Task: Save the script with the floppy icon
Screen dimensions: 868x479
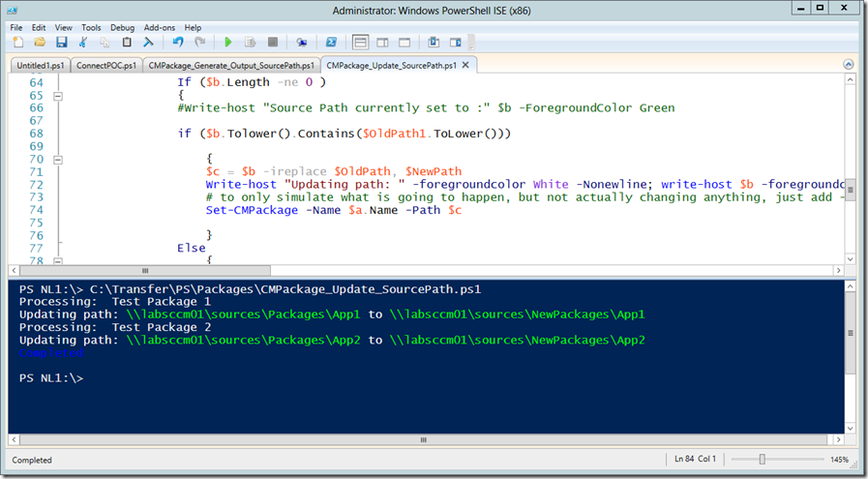Action: [61, 42]
